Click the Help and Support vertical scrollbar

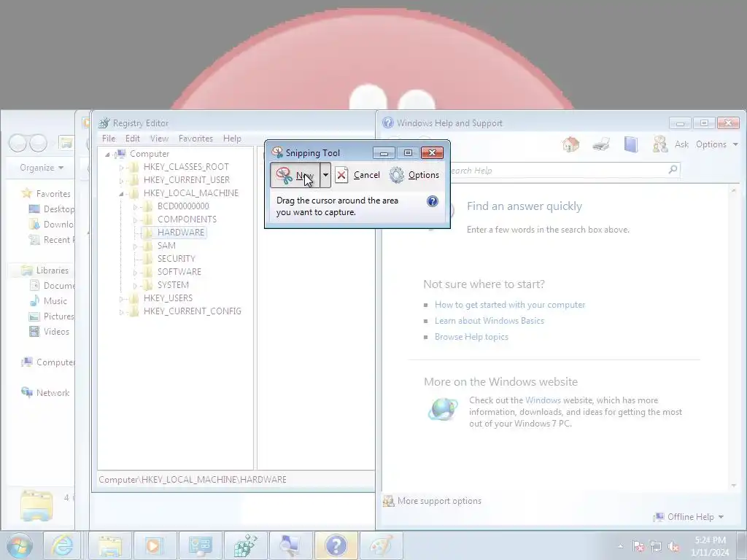[x=734, y=338]
